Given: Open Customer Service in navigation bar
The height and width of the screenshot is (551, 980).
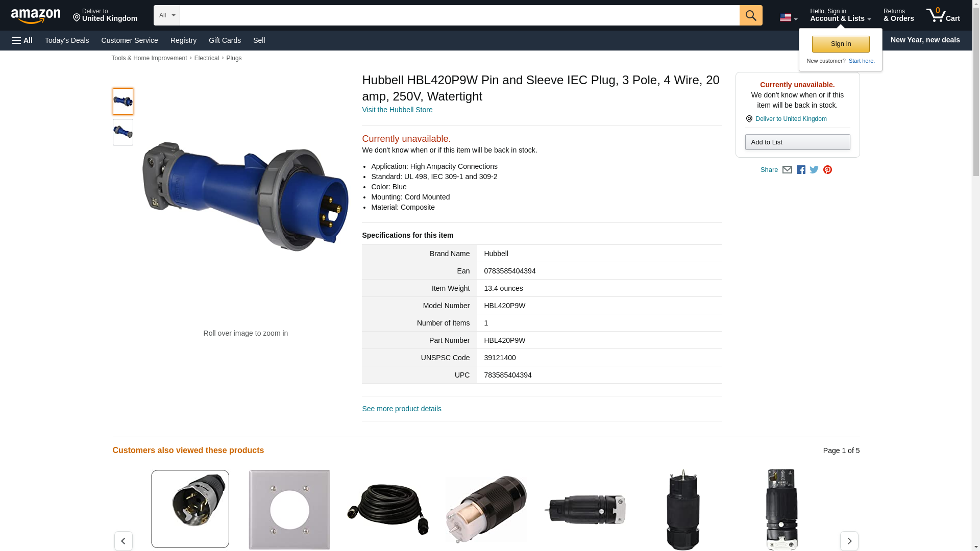Looking at the screenshot, I should click(x=130, y=40).
